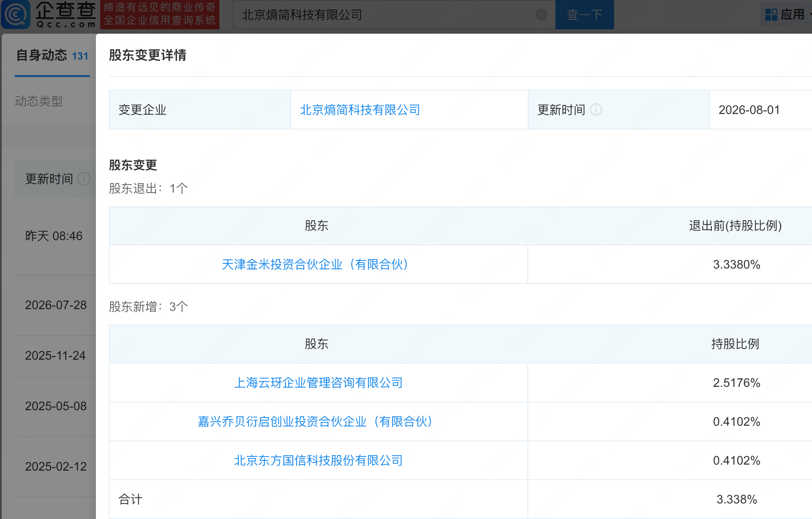Screen dimensions: 812x519
Task: Click the 3.3380% exit shareholding value
Action: (736, 264)
